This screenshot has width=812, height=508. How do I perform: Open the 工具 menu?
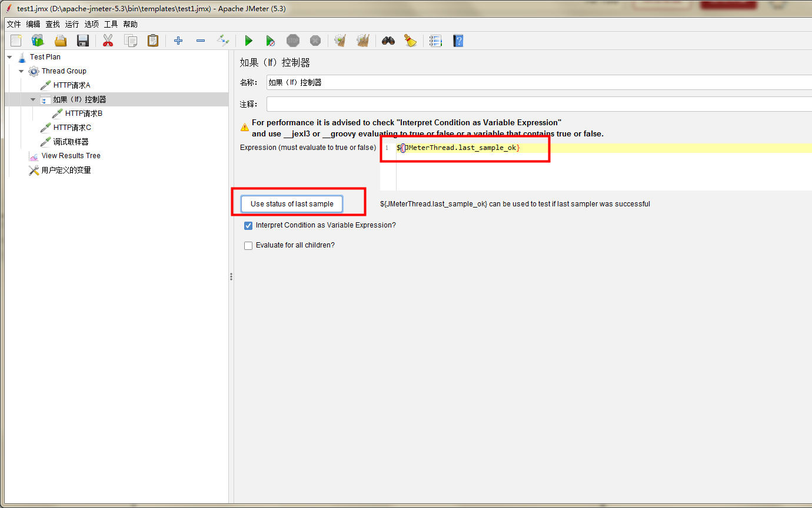[x=111, y=24]
